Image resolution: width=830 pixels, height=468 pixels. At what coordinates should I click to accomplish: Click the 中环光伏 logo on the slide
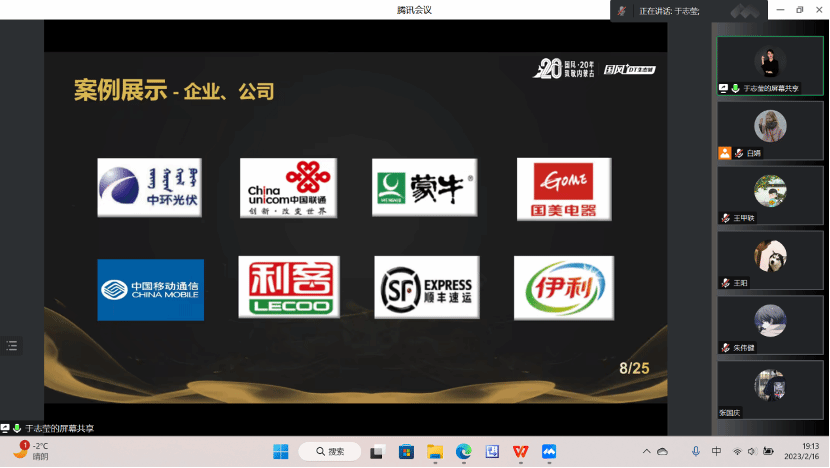point(149,187)
